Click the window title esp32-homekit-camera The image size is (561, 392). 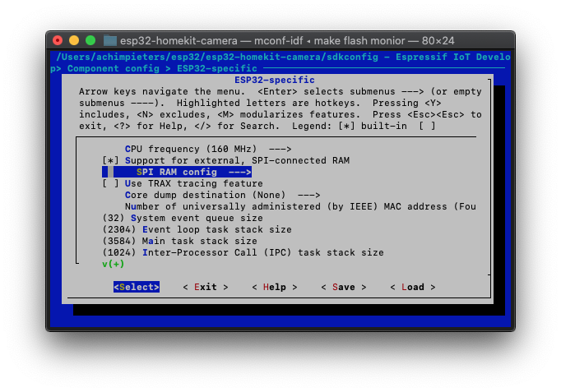tap(178, 41)
